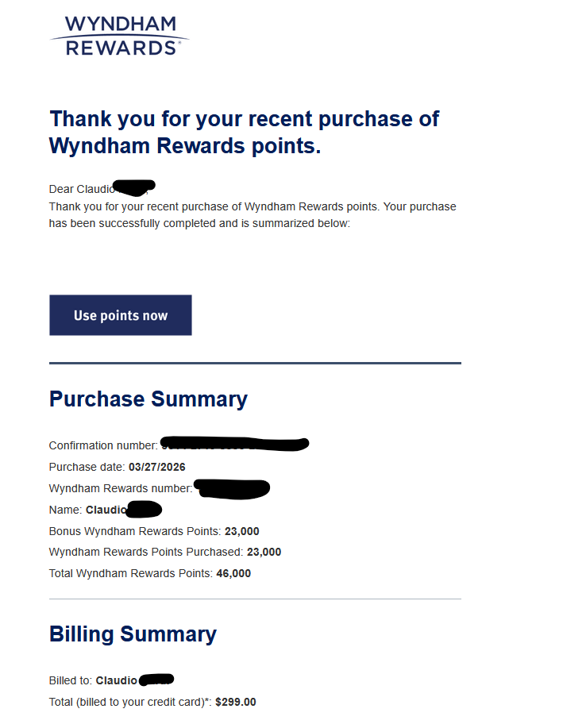Click the Bonus Wyndham Rewards Points value 23,000
This screenshot has width=563, height=728.
[x=242, y=531]
